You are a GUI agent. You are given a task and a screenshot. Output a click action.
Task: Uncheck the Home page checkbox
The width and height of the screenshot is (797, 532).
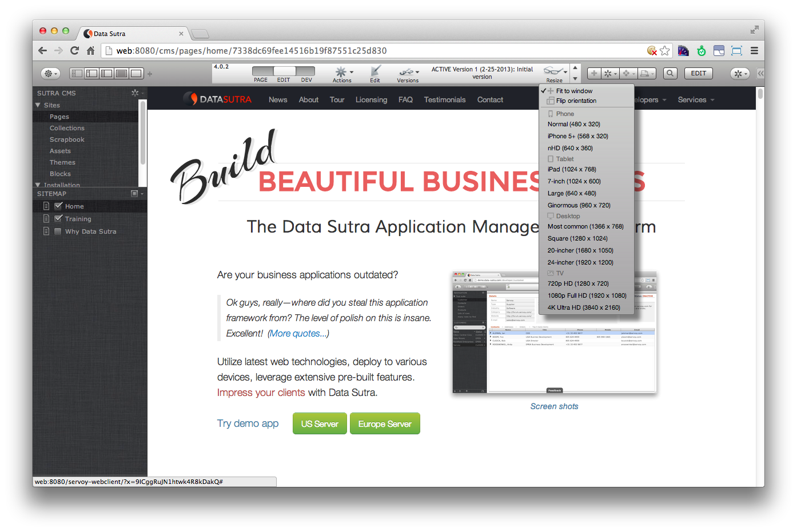(x=58, y=206)
